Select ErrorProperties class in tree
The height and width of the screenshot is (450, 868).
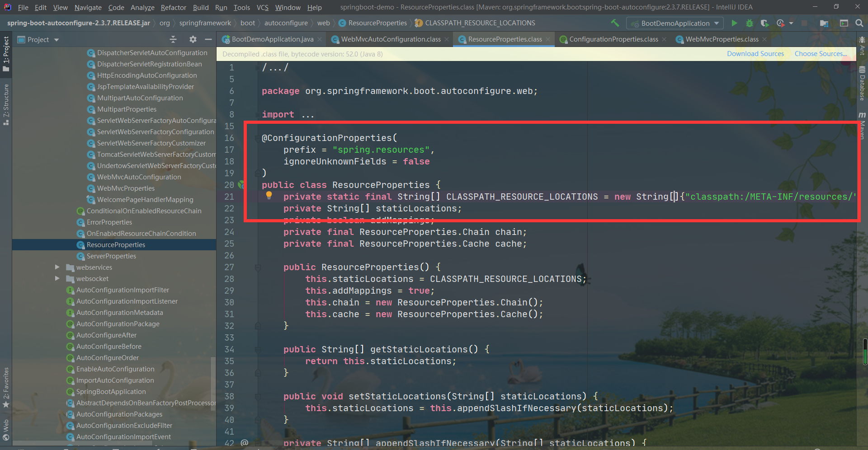[x=109, y=222]
